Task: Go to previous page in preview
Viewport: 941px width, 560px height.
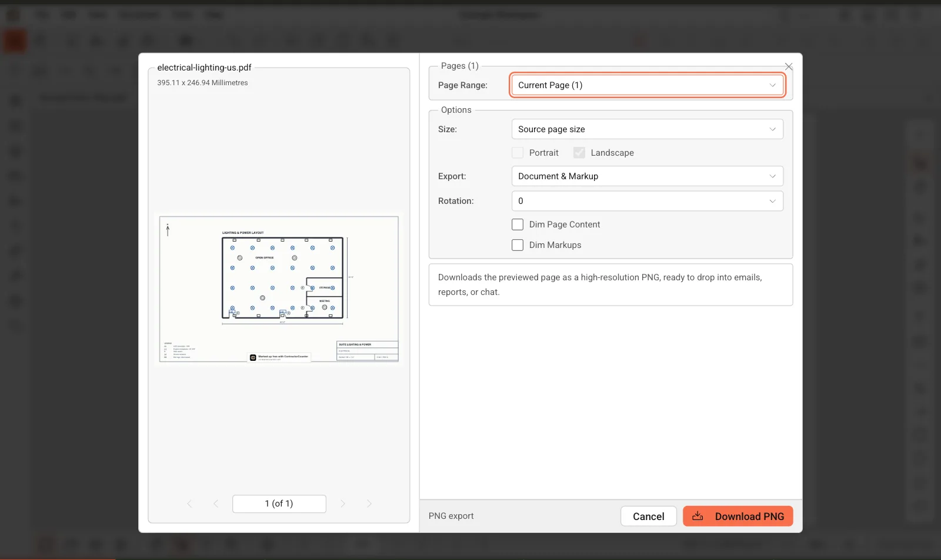Action: pos(216,504)
